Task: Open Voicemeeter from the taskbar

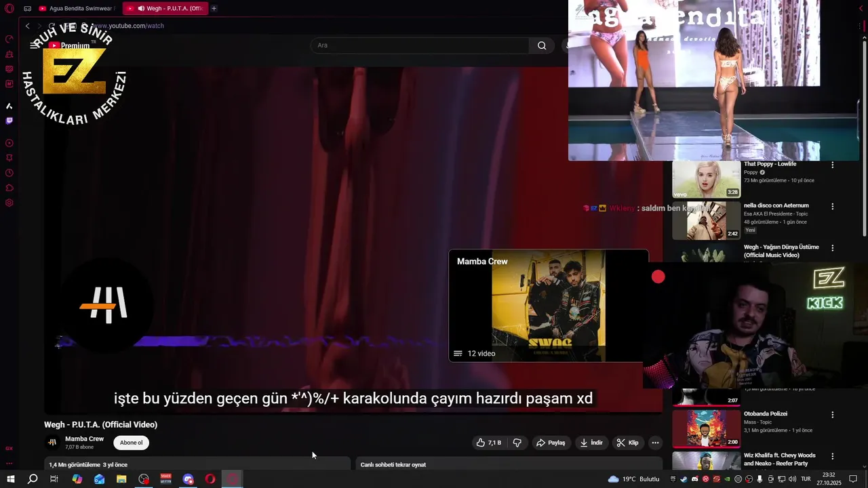Action: point(166,479)
